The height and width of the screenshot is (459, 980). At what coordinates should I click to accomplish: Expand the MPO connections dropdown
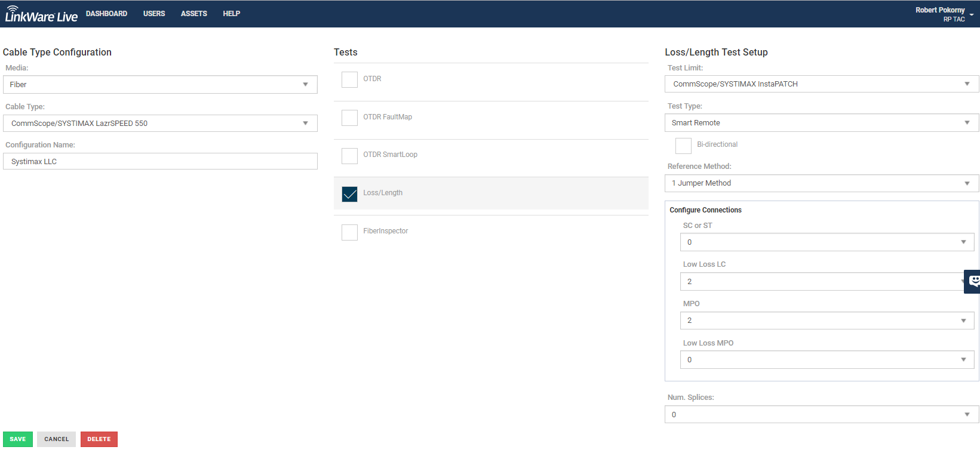click(827, 321)
